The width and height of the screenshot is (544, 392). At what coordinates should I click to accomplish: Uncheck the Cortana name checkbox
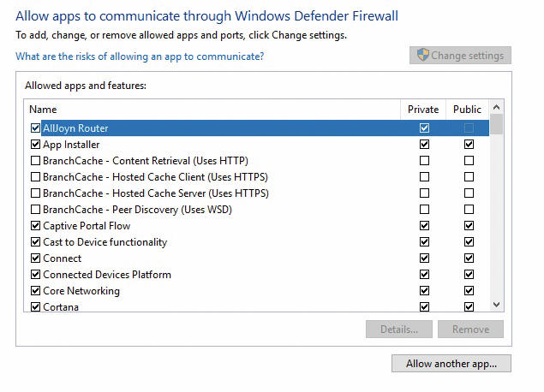tap(35, 306)
